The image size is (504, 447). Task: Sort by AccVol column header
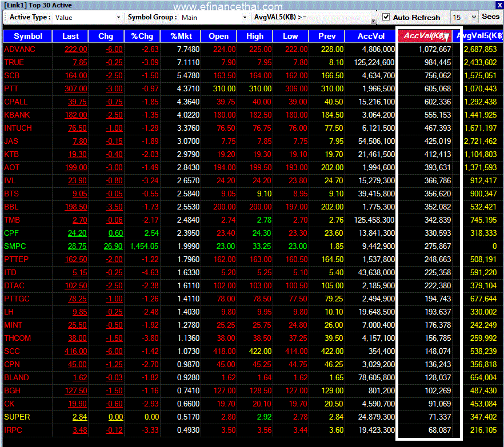[x=371, y=37]
